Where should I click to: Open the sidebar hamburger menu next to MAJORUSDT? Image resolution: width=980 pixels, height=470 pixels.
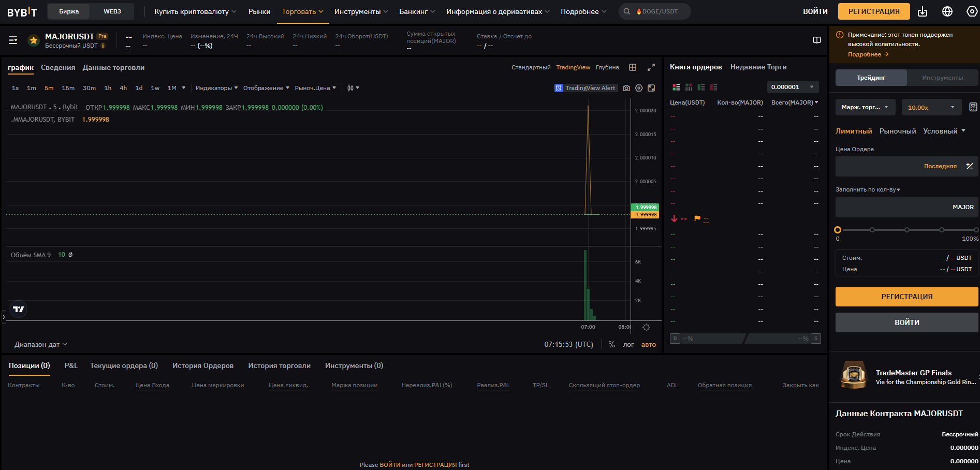click(x=13, y=40)
